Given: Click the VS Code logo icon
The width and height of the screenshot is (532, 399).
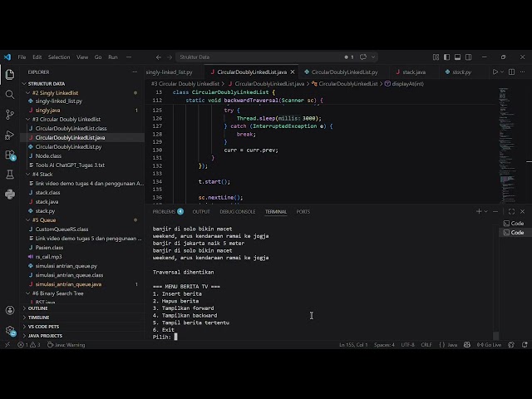Looking at the screenshot, I should coord(7,57).
